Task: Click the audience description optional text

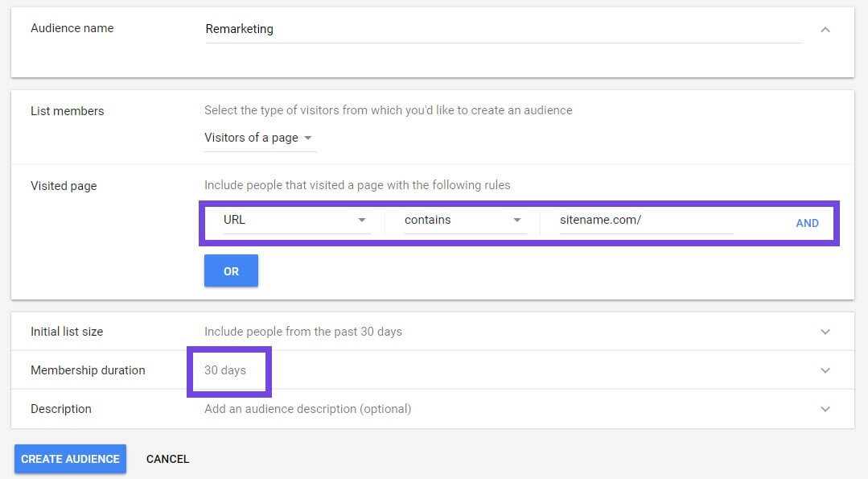Action: pyautogui.click(x=308, y=409)
